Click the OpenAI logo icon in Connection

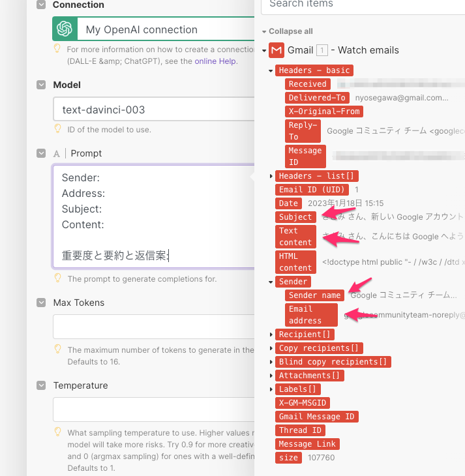tap(65, 29)
